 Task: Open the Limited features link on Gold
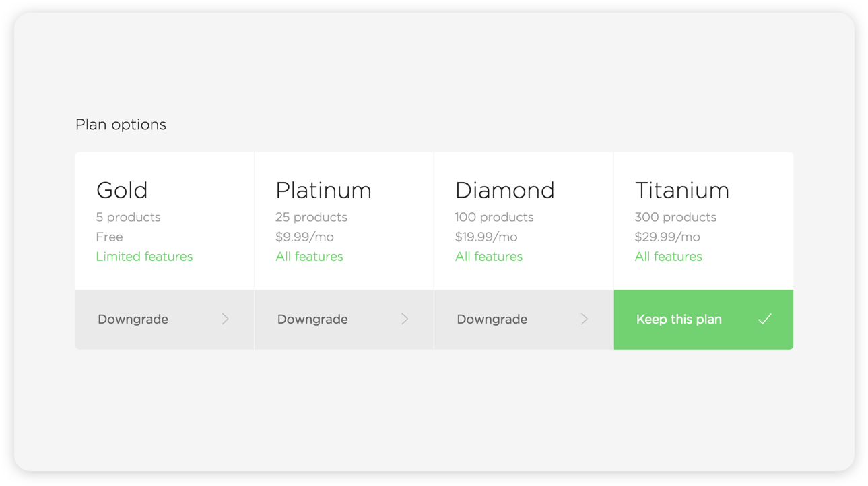[144, 256]
